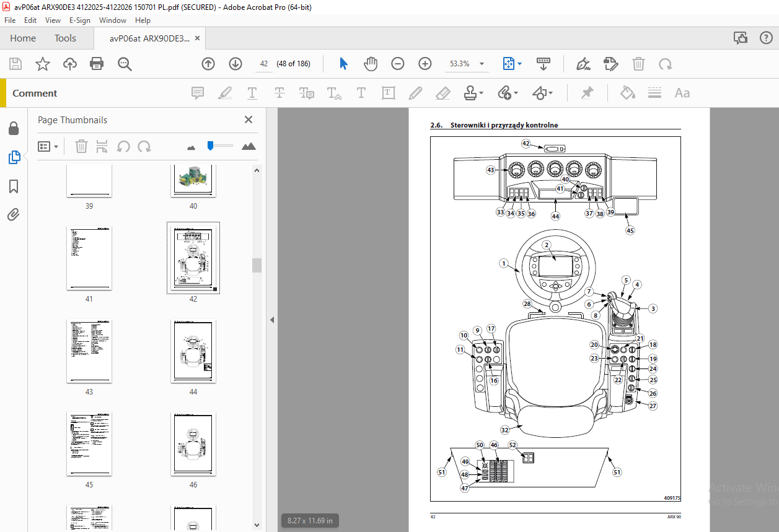Open the Attachments paperclip panel

(x=14, y=215)
